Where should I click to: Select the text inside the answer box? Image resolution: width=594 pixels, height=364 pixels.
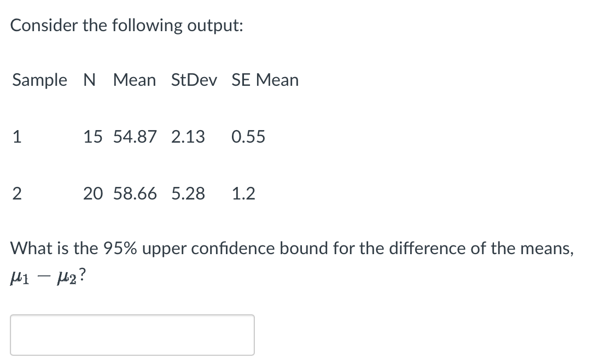pyautogui.click(x=132, y=334)
